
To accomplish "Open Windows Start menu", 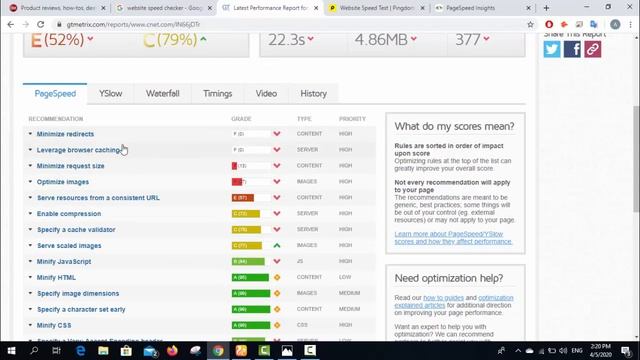I will click(x=11, y=351).
